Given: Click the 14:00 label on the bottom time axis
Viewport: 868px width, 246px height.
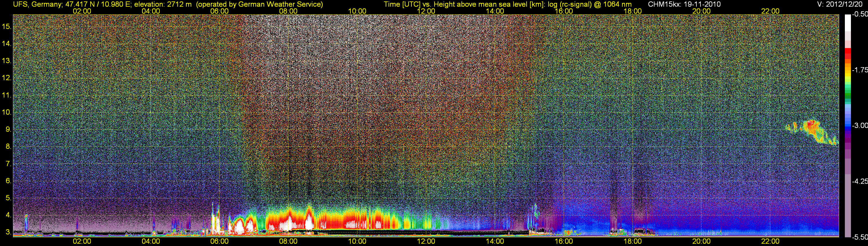Looking at the screenshot, I should point(495,241).
